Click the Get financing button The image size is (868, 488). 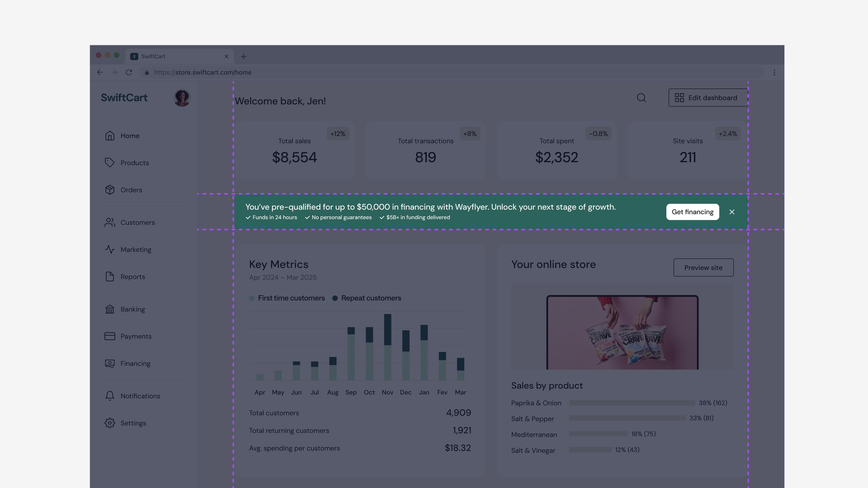pyautogui.click(x=692, y=212)
